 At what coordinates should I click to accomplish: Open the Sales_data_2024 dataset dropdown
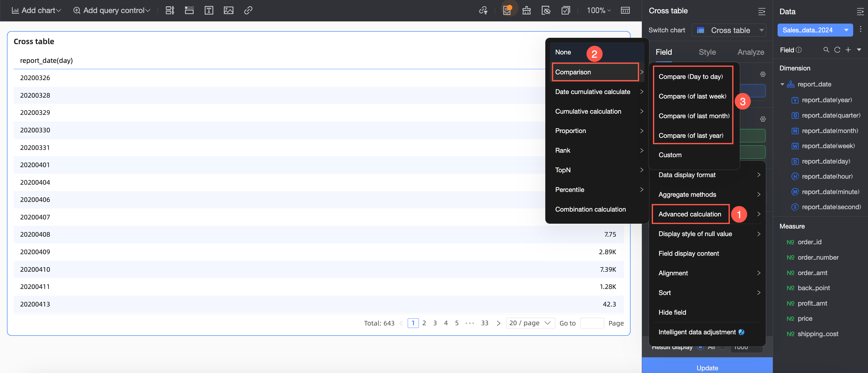coord(815,30)
